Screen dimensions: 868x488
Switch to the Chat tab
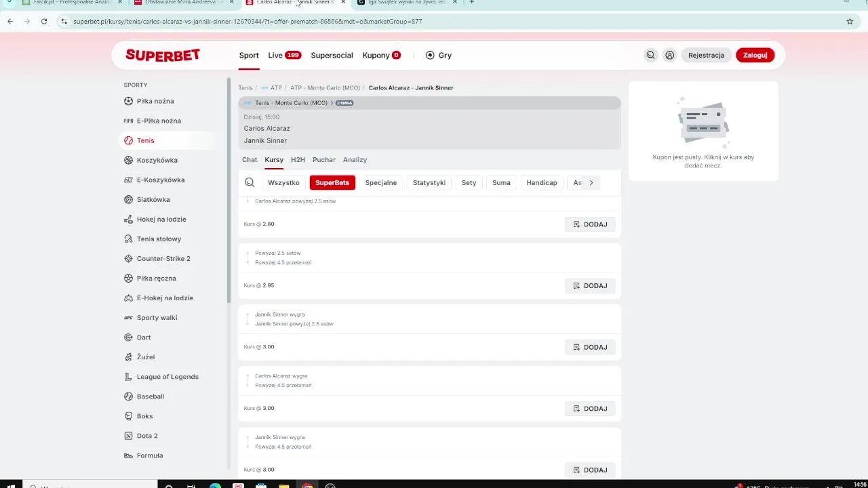tap(250, 160)
